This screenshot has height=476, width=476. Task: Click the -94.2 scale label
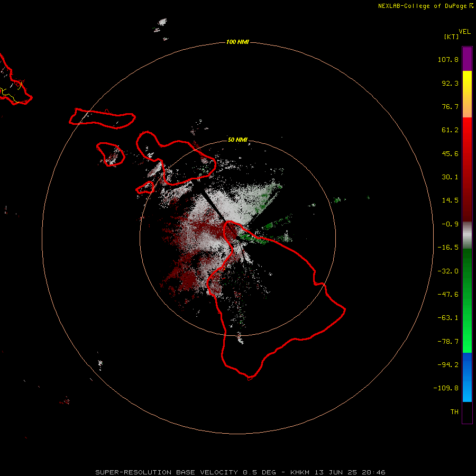click(448, 365)
